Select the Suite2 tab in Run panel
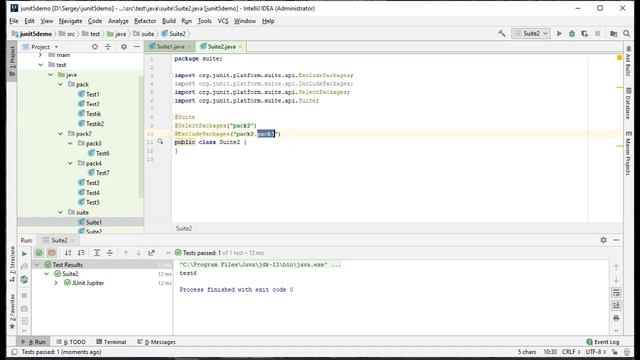Image resolution: width=640 pixels, height=360 pixels. point(59,240)
